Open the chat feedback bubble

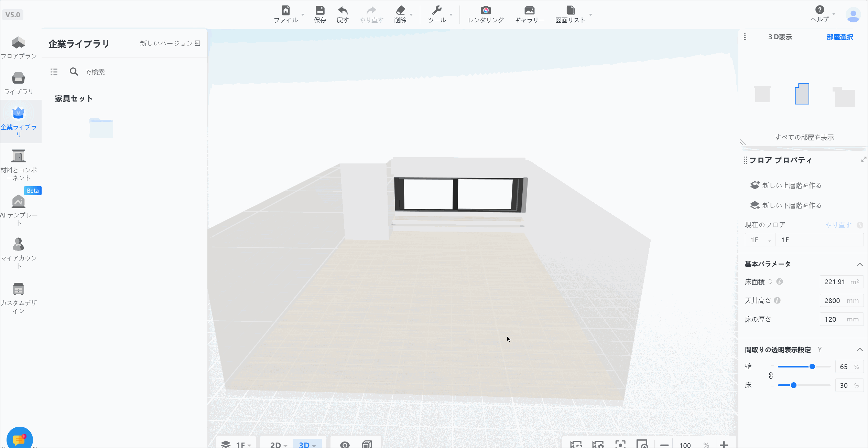(x=20, y=439)
